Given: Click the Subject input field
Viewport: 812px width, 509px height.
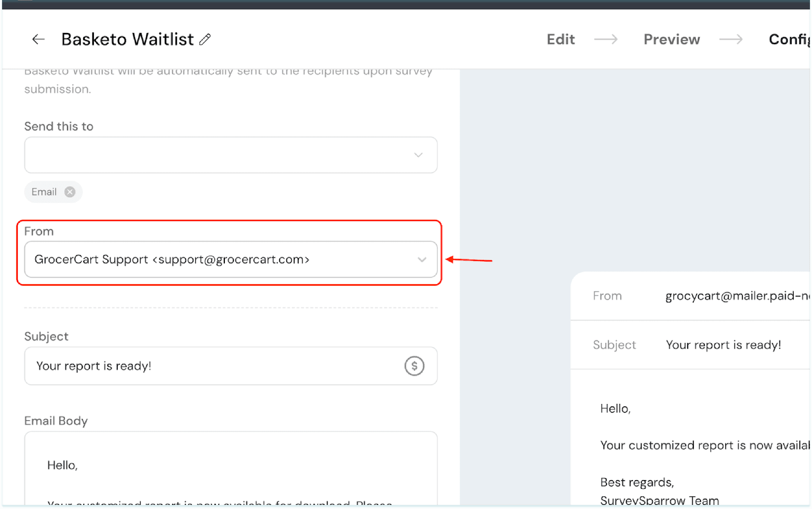Looking at the screenshot, I should coord(213,366).
